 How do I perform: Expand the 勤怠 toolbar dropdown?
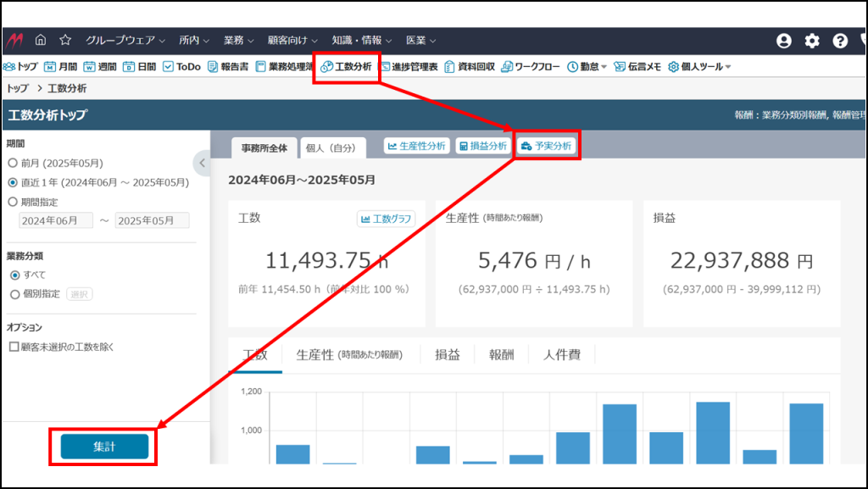point(587,67)
